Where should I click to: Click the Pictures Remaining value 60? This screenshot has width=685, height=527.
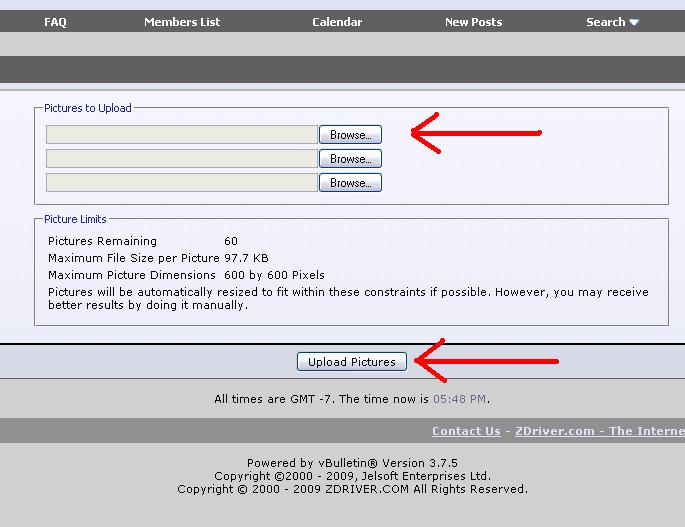pyautogui.click(x=231, y=241)
